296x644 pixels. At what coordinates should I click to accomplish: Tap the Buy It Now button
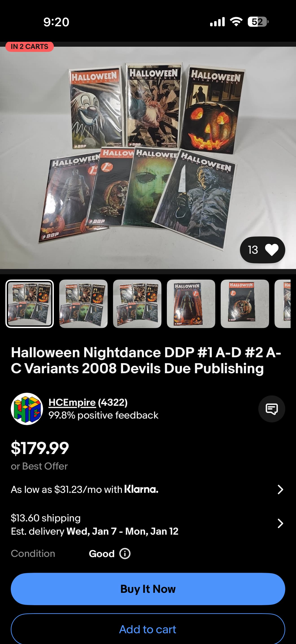(148, 589)
